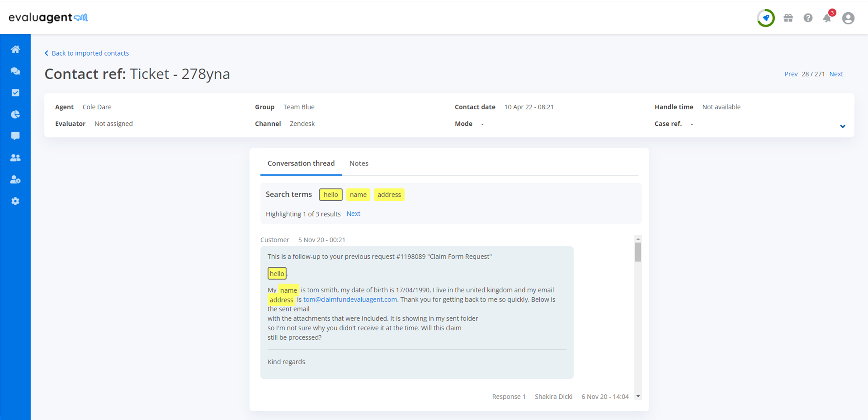Click the agent name 'Cole Dare'
868x420 pixels.
(97, 107)
